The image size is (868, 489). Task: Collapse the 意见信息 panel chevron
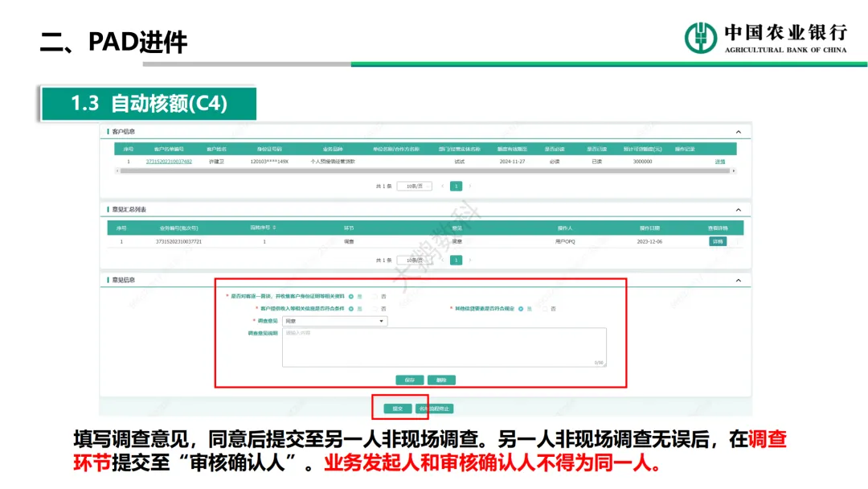click(738, 280)
